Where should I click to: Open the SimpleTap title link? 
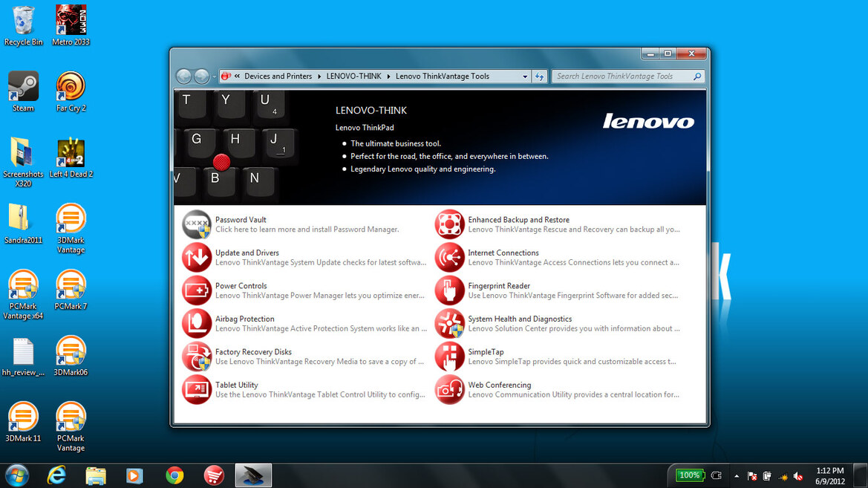pyautogui.click(x=486, y=352)
